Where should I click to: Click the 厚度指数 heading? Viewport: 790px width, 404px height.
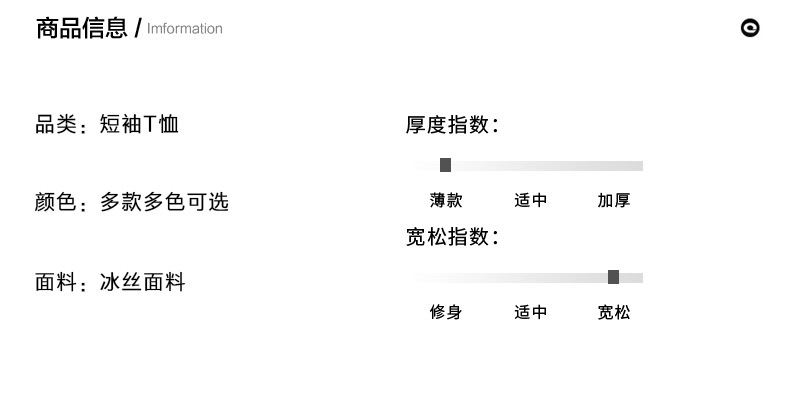point(452,125)
